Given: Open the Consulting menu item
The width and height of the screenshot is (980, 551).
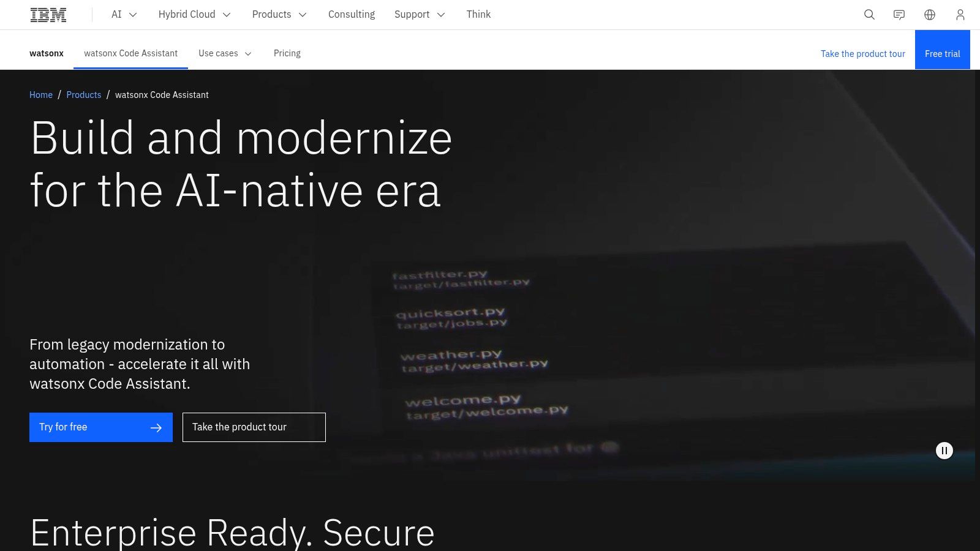Looking at the screenshot, I should pos(352,15).
